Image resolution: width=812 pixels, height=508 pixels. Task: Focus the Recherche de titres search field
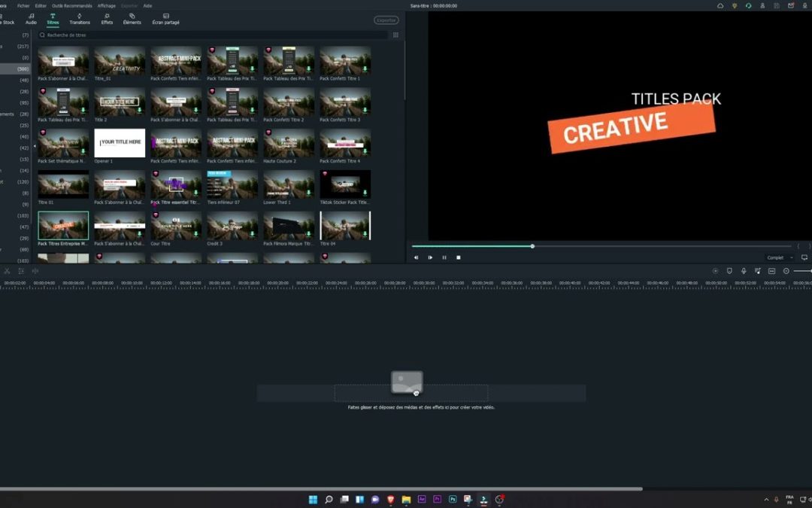pyautogui.click(x=212, y=35)
